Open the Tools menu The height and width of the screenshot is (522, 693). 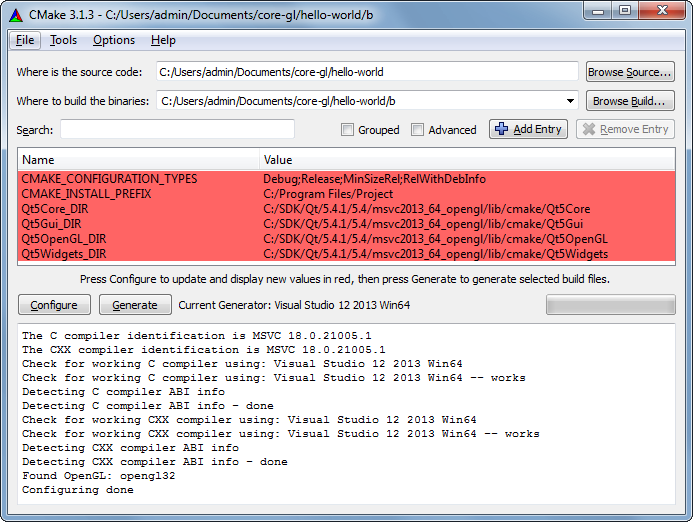(63, 40)
